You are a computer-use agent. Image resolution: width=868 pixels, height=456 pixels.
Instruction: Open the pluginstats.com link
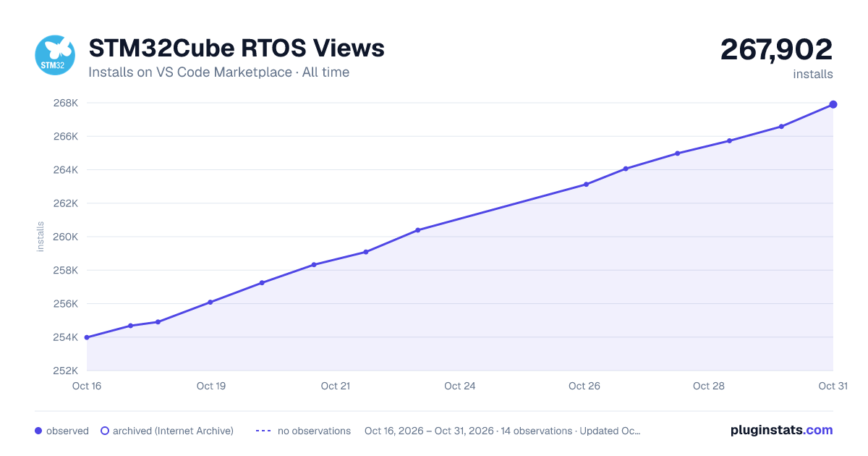point(781,430)
